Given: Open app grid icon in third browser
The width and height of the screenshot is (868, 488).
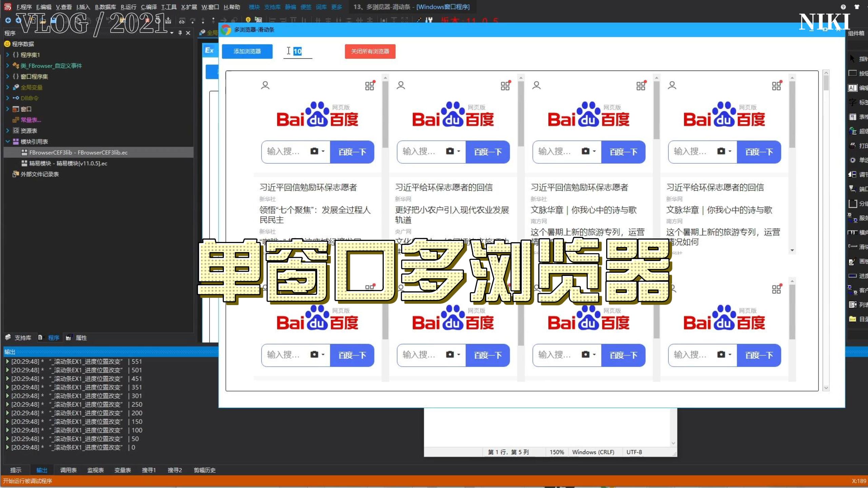Looking at the screenshot, I should point(641,85).
